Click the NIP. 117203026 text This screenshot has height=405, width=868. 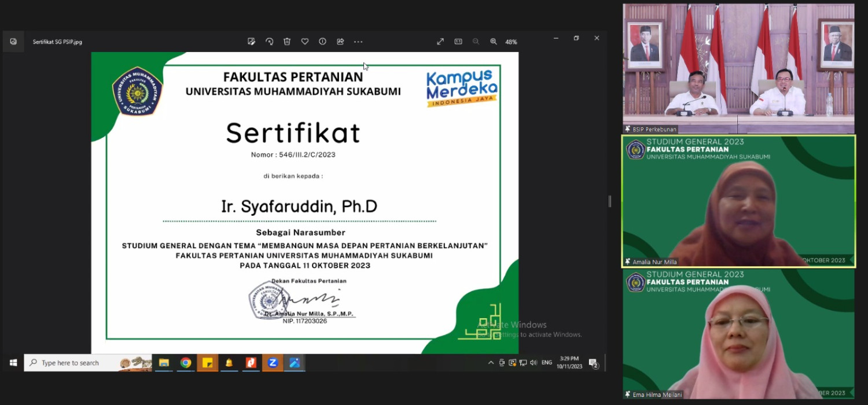point(305,321)
